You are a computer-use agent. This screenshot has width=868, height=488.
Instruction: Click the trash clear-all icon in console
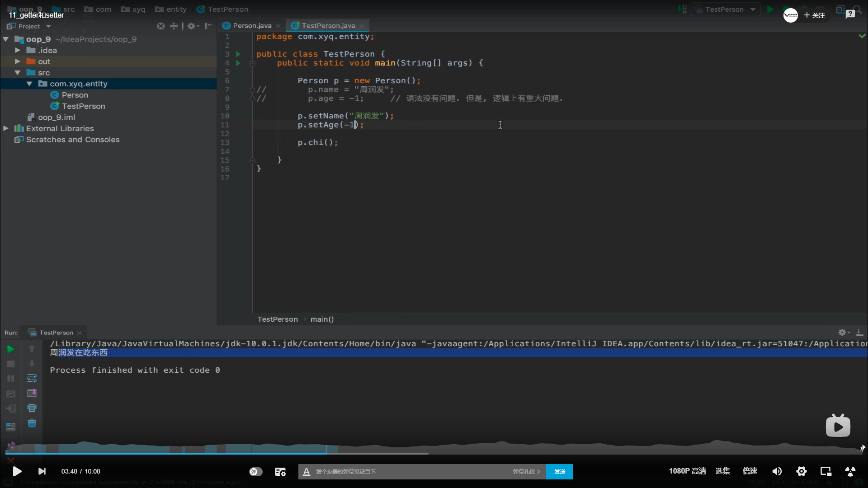[x=32, y=423]
